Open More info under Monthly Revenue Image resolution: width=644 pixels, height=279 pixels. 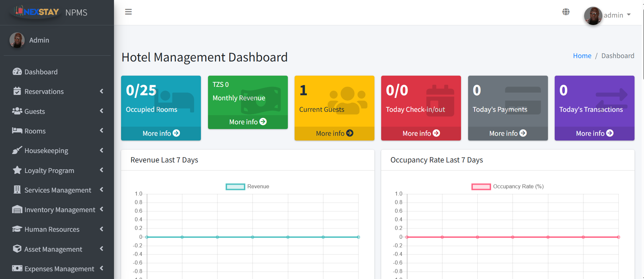[248, 122]
